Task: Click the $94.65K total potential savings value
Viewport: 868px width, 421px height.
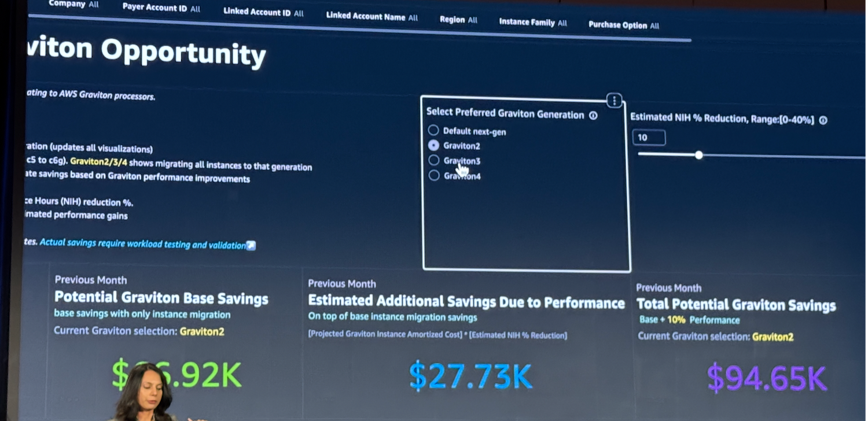Action: pos(767,378)
